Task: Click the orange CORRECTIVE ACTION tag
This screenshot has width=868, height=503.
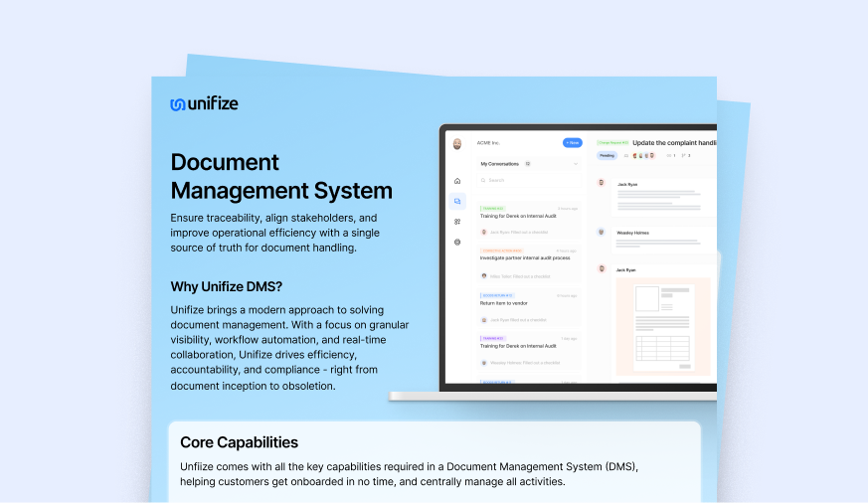Action: pyautogui.click(x=501, y=251)
